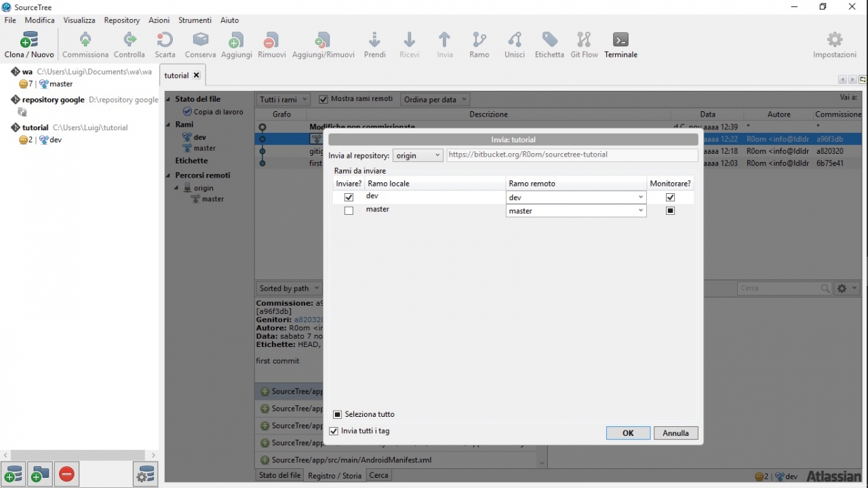Click the Prendi fetch icon

pos(375,45)
